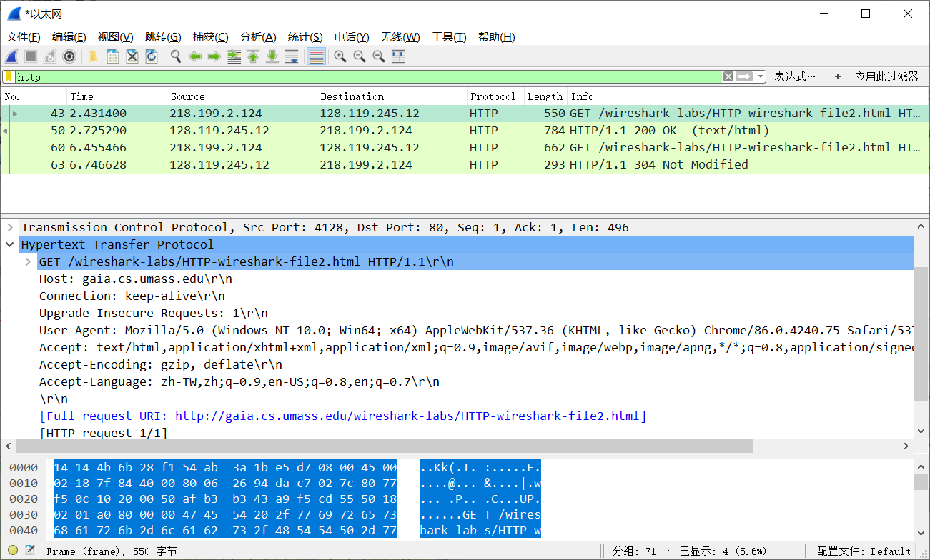The image size is (930, 560).
Task: Open the 视图(V) menu
Action: 116,37
